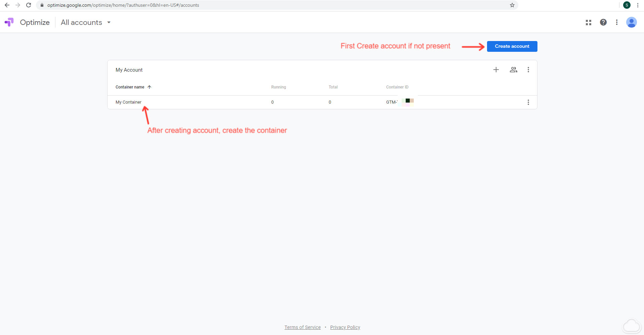Open user management for My Account
Image resolution: width=644 pixels, height=335 pixels.
click(513, 70)
